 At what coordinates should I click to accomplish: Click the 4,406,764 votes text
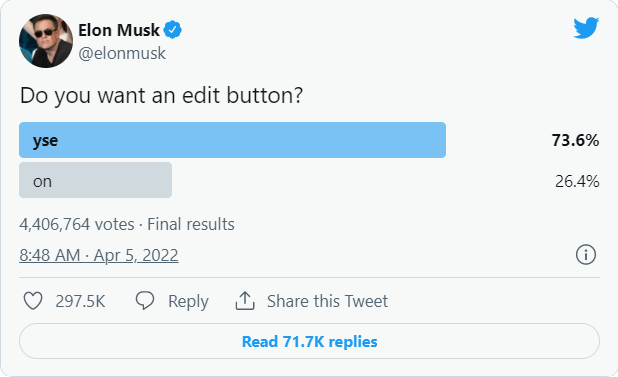click(x=77, y=224)
